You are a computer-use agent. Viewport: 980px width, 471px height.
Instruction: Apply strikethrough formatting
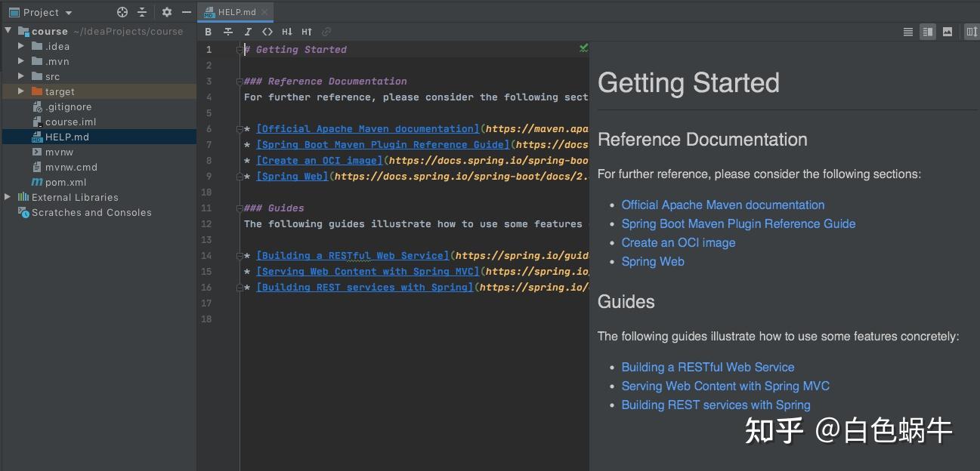228,32
